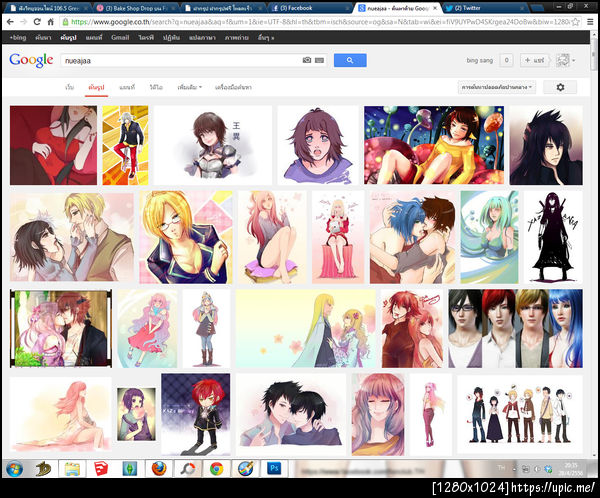Open the four multicolored-hair men thumbnail
600x498 pixels.
(515, 328)
